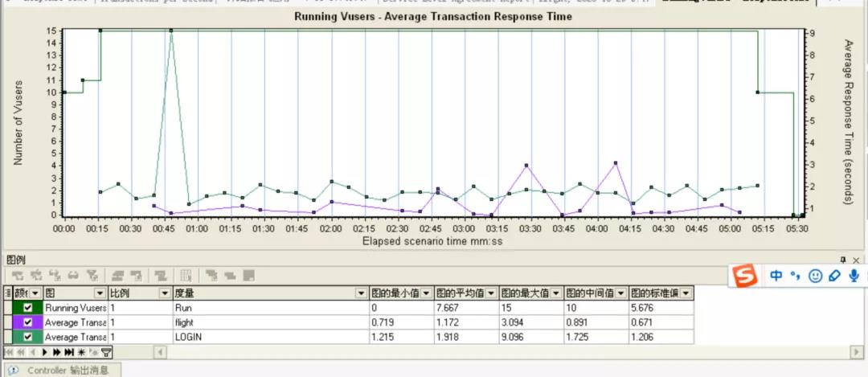Jump to last record in navigator
The height and width of the screenshot is (377, 868).
point(69,352)
